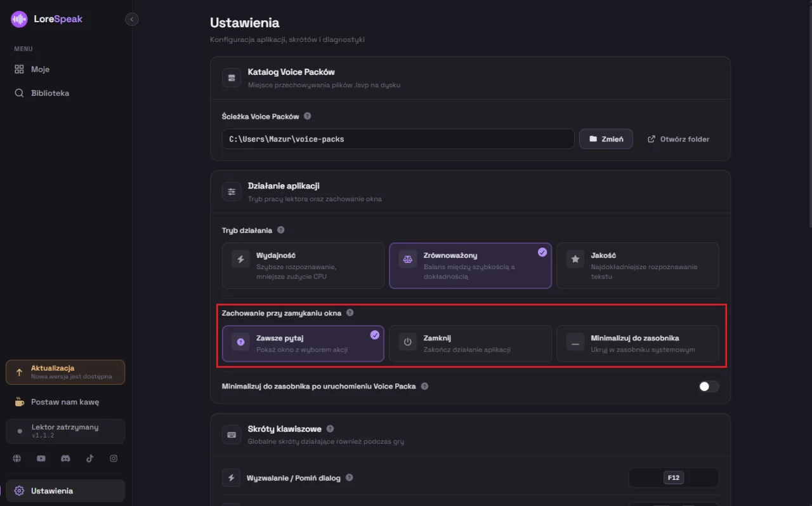Open the Postaw nam kawę link
Screen dimensions: 812x506
(x=65, y=402)
